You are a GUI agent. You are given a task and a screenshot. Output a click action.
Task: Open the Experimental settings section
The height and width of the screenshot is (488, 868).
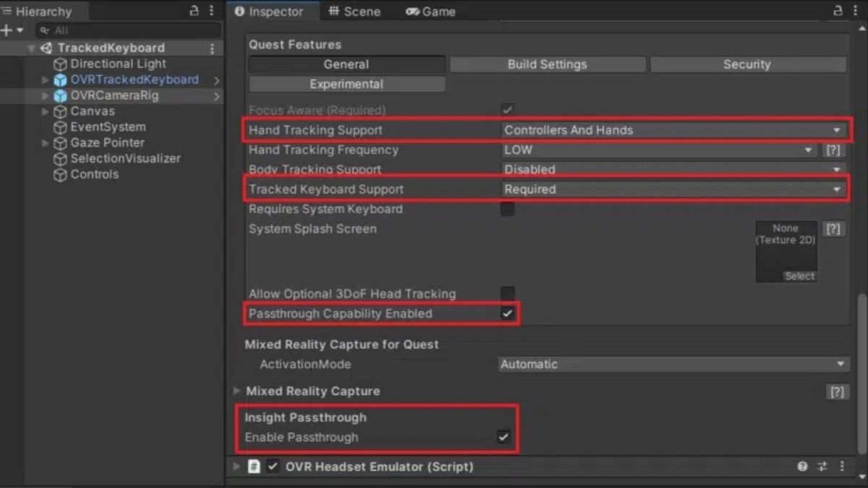(x=346, y=84)
